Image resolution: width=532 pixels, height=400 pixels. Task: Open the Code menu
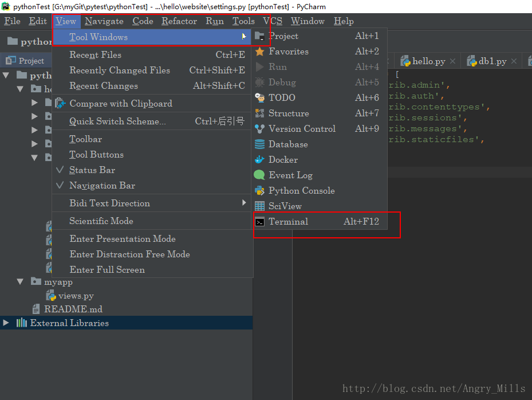click(143, 21)
